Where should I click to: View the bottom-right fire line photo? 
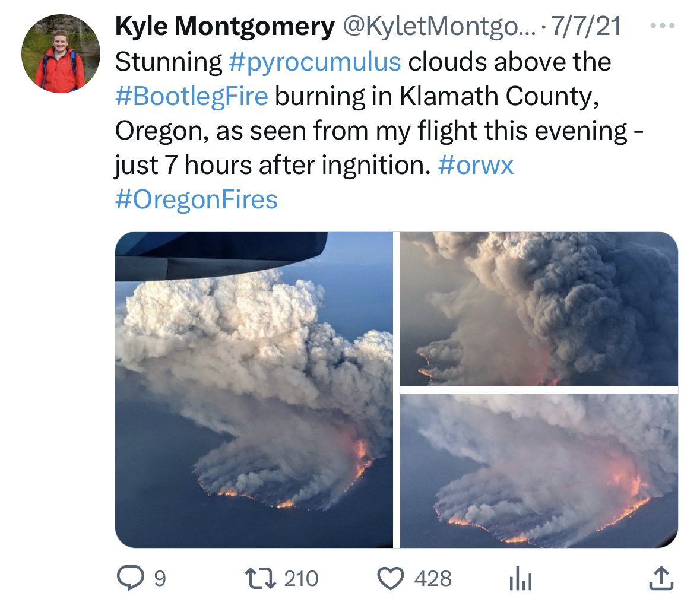click(539, 471)
